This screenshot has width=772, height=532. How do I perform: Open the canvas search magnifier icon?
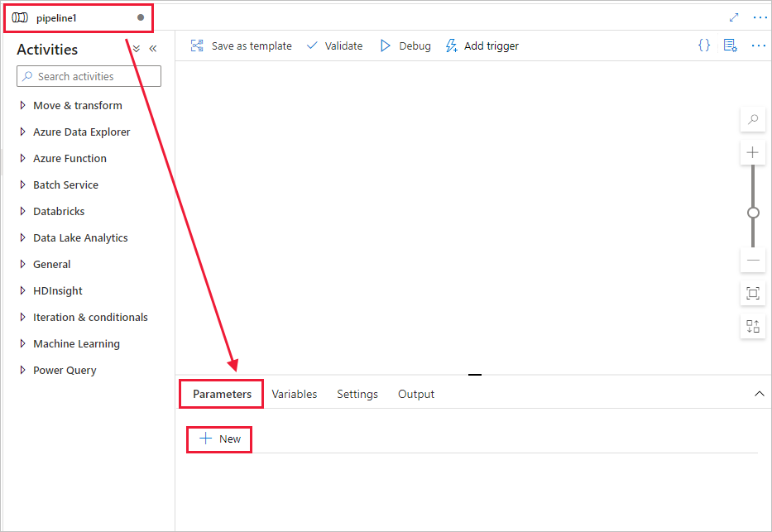(752, 119)
